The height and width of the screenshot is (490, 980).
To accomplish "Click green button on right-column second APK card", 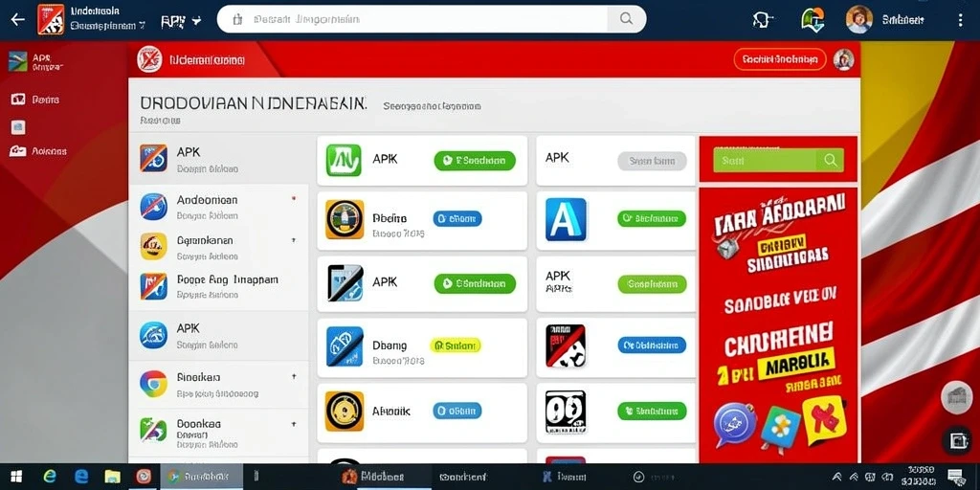I will 652,283.
